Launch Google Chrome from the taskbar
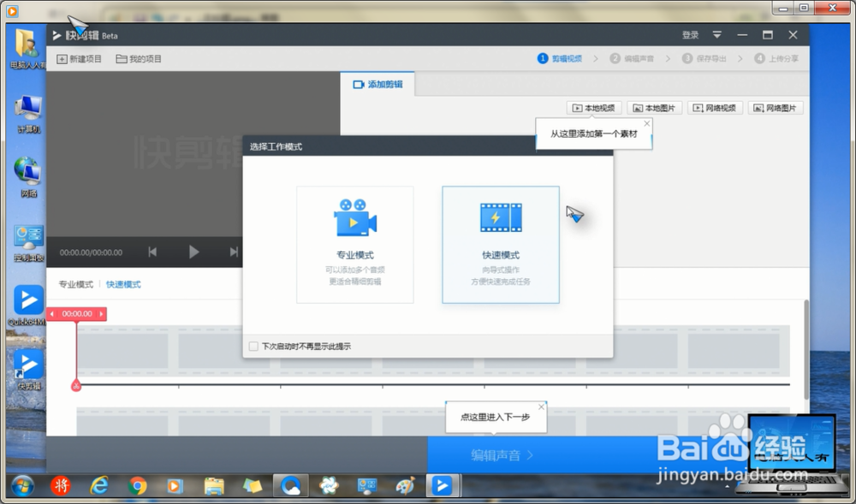Screen dimensions: 856x504 tap(137, 485)
